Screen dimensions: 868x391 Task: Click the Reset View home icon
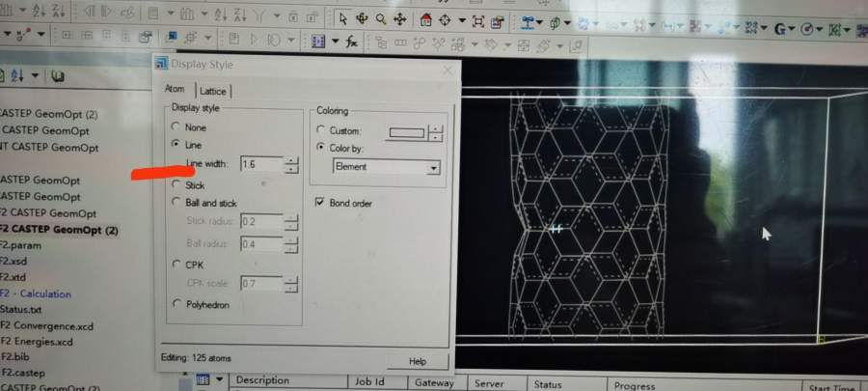pos(425,20)
